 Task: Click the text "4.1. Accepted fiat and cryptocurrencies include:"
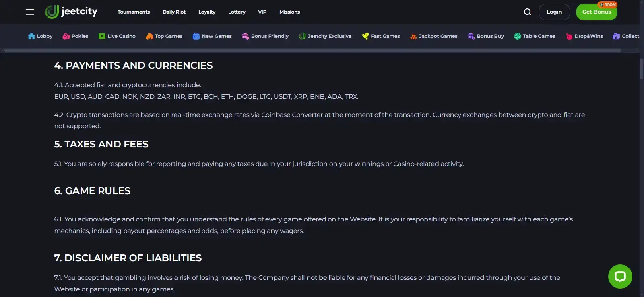click(128, 85)
